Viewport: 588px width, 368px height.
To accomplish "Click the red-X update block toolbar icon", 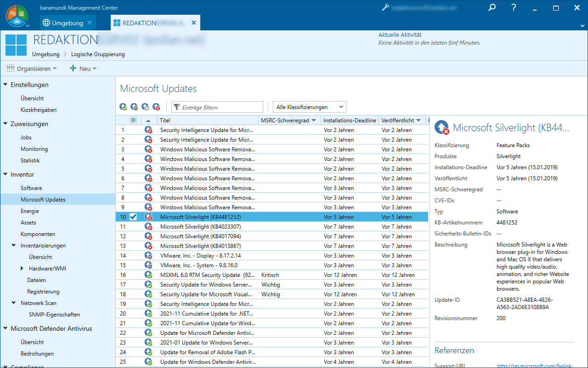I will pos(156,107).
